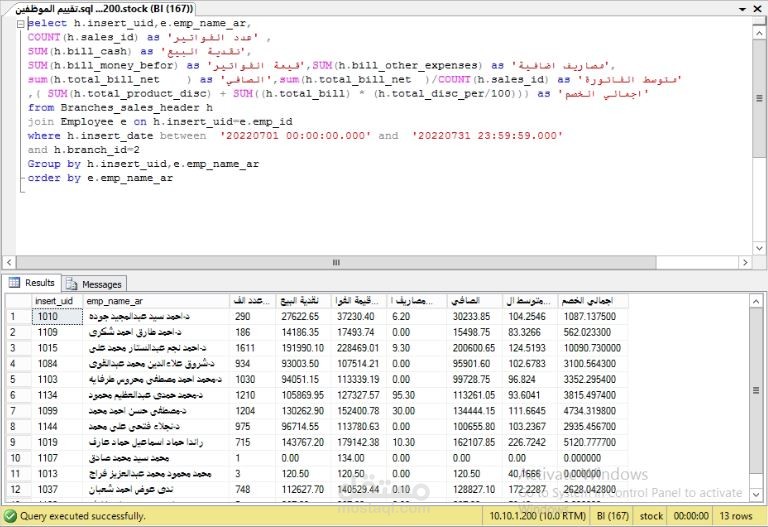Click editor horizontal scrollbar right arrow

point(745,262)
